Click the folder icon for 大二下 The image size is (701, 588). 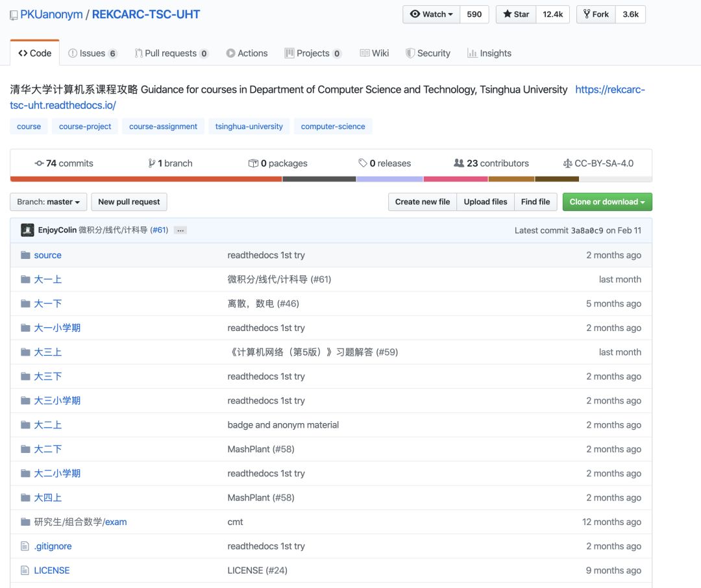pyautogui.click(x=25, y=449)
